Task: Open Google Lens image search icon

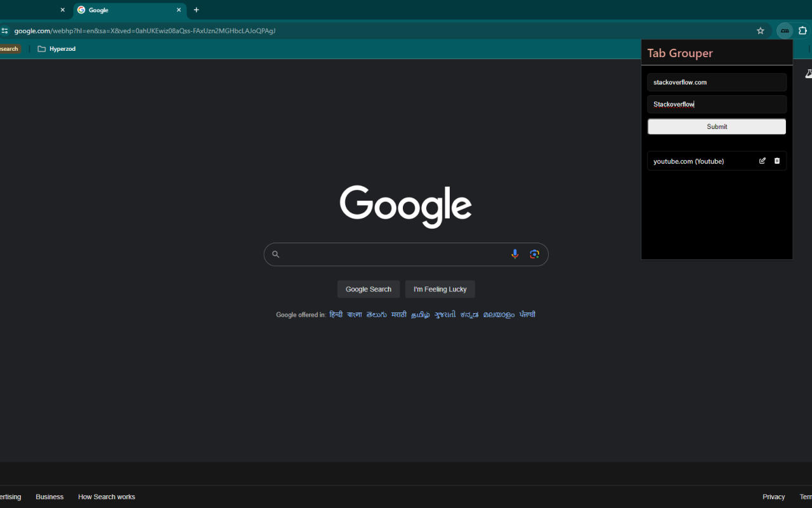Action: 535,254
